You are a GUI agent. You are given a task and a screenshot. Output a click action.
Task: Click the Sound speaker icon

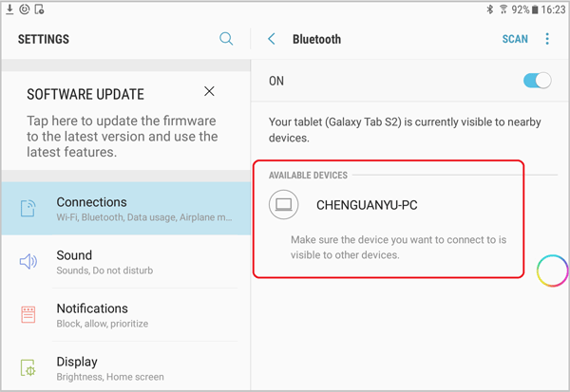pyautogui.click(x=28, y=262)
